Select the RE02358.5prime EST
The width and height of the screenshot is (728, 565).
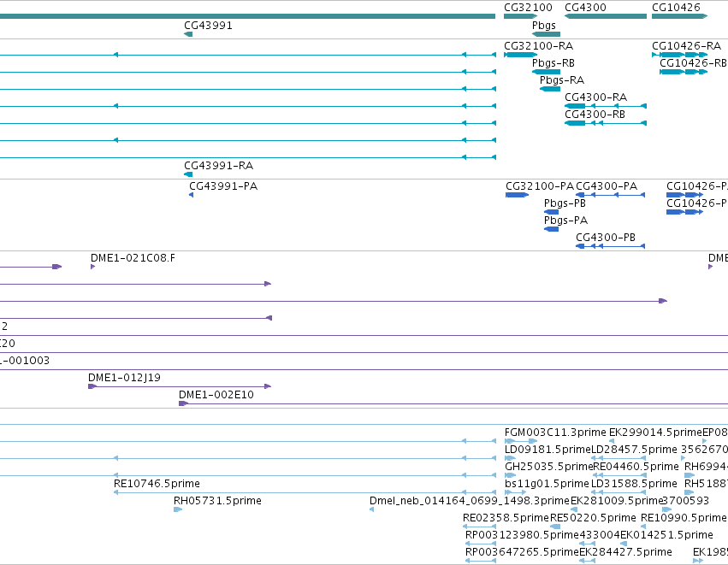(480, 527)
